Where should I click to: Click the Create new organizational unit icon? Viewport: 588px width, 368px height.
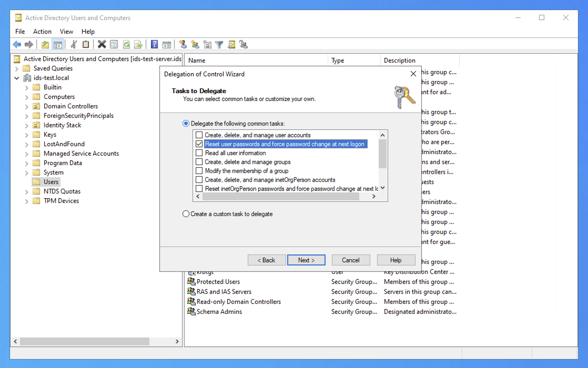[x=207, y=44]
